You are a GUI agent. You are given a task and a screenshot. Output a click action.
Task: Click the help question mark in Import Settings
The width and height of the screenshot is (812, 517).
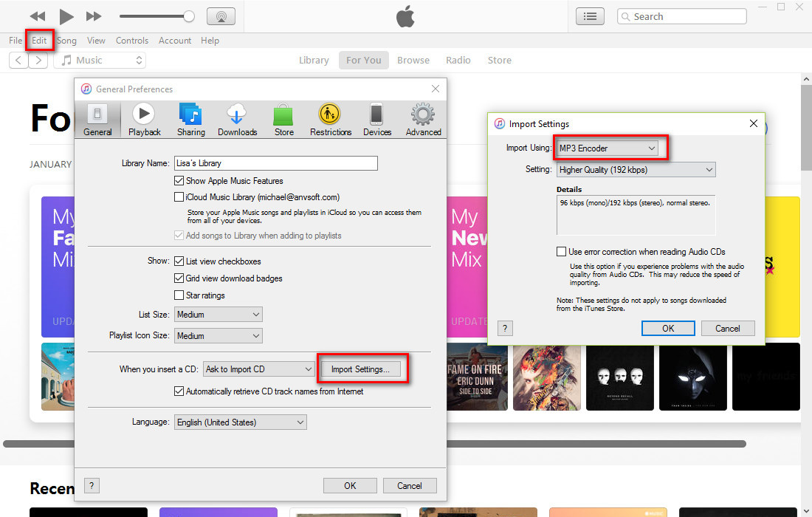(505, 328)
